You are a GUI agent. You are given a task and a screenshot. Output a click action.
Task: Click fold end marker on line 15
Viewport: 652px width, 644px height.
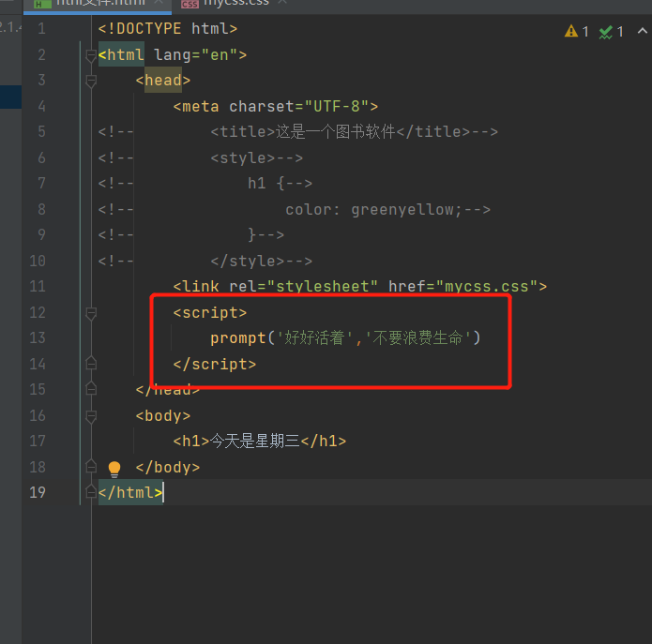(91, 389)
